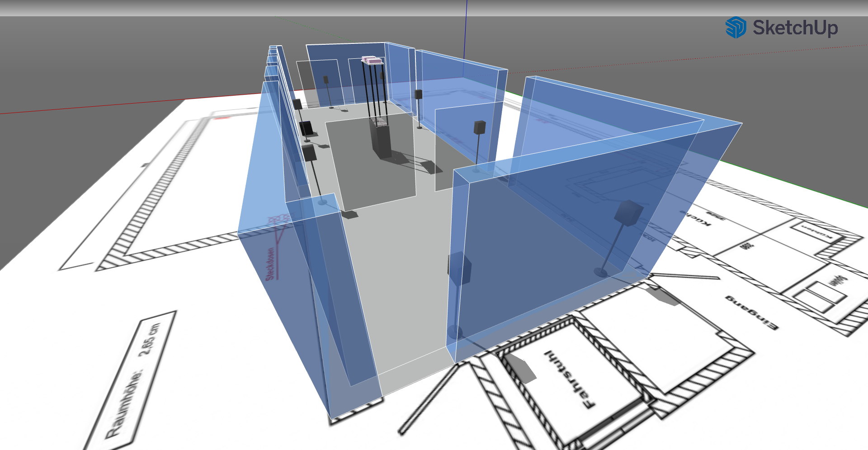Open the SketchUp logo link

(x=782, y=28)
